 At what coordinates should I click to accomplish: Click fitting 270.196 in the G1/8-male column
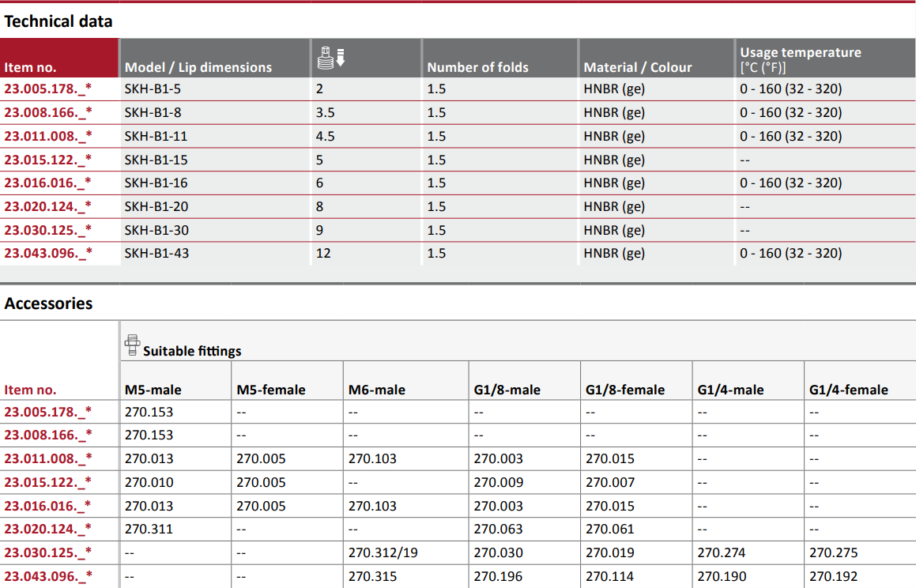pos(499,576)
